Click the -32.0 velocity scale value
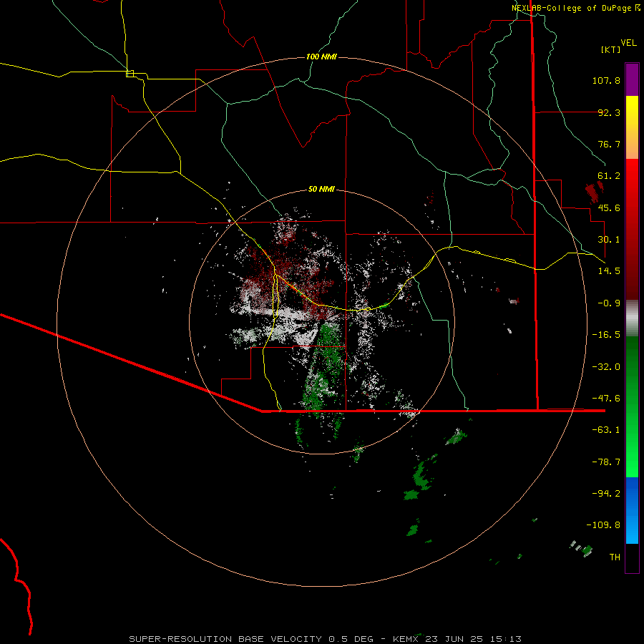 tap(606, 367)
